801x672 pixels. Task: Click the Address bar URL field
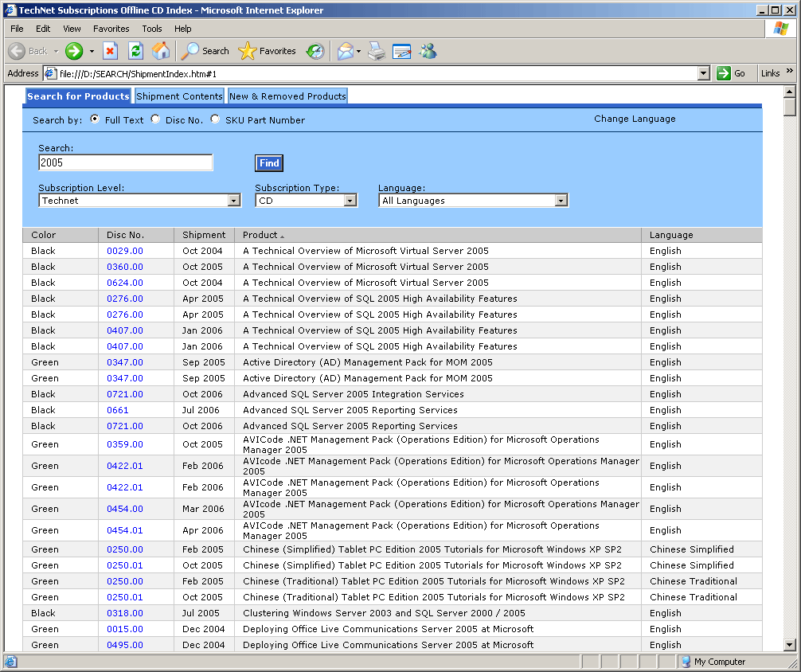click(x=377, y=73)
